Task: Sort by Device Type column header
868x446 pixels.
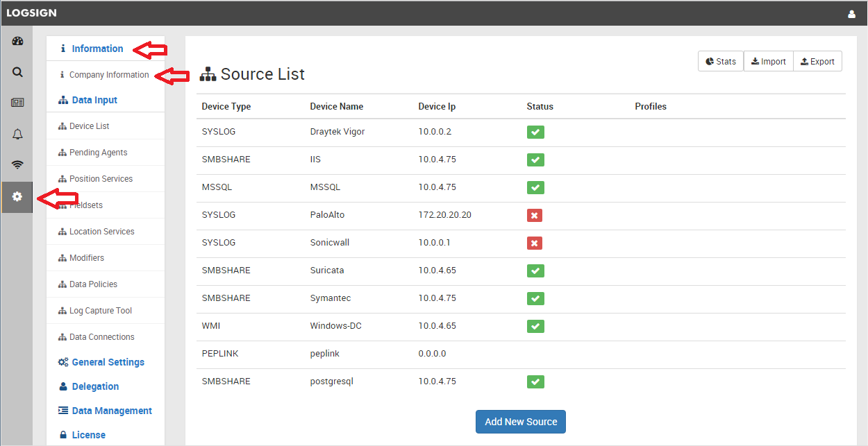Action: tap(226, 107)
